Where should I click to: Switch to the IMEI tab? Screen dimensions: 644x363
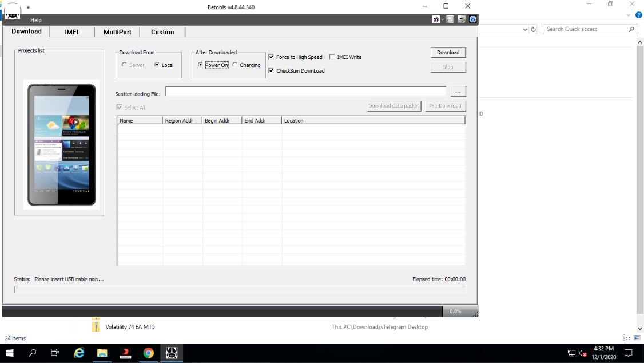tap(71, 32)
